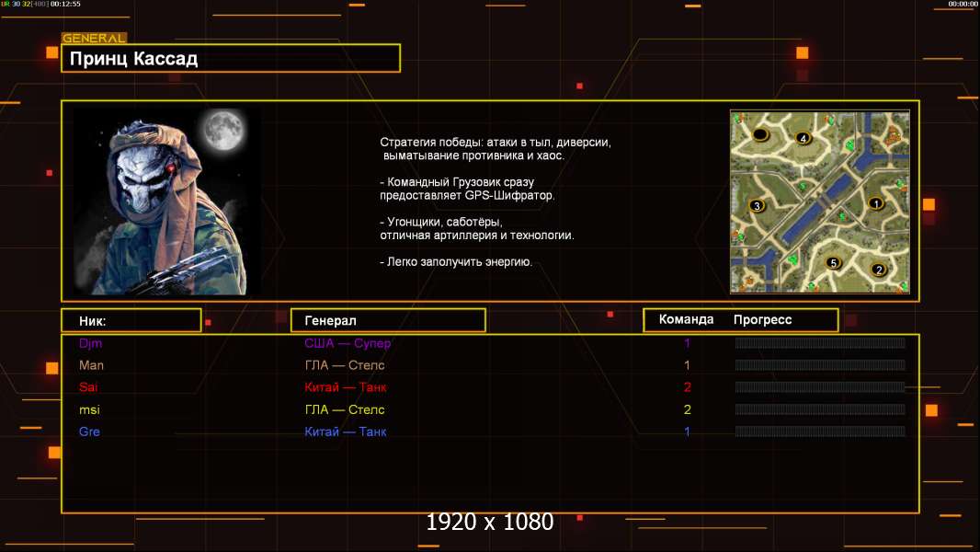Click start position marker 3 on minimap
The image size is (980, 552).
pyautogui.click(x=757, y=205)
